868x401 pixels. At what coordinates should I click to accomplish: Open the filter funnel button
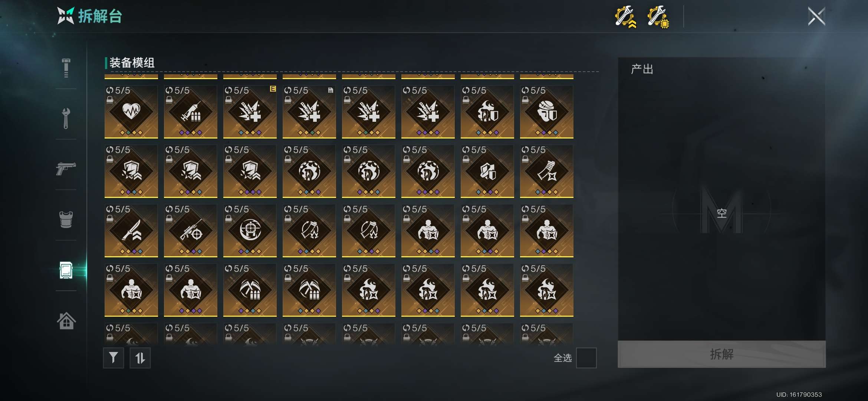(114, 358)
